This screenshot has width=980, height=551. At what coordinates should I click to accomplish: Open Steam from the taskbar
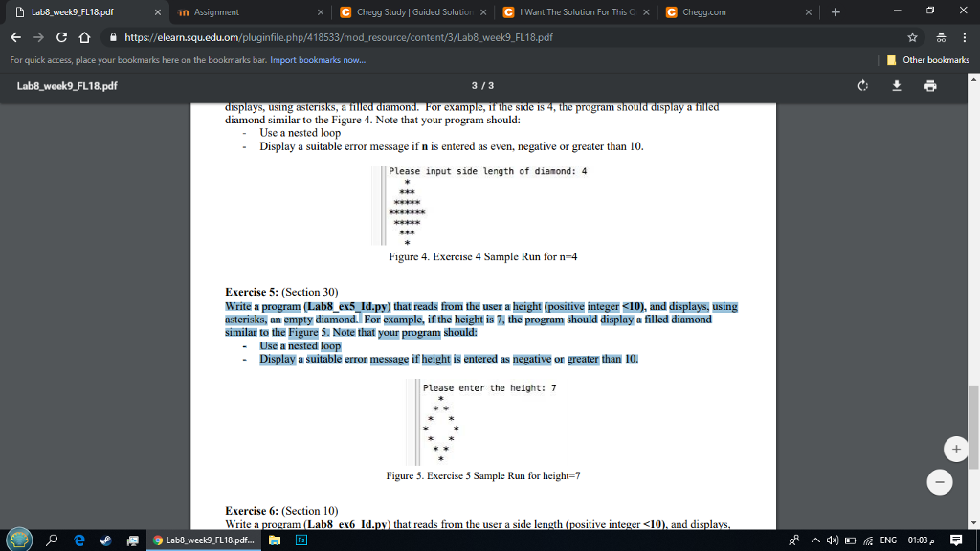(x=105, y=540)
